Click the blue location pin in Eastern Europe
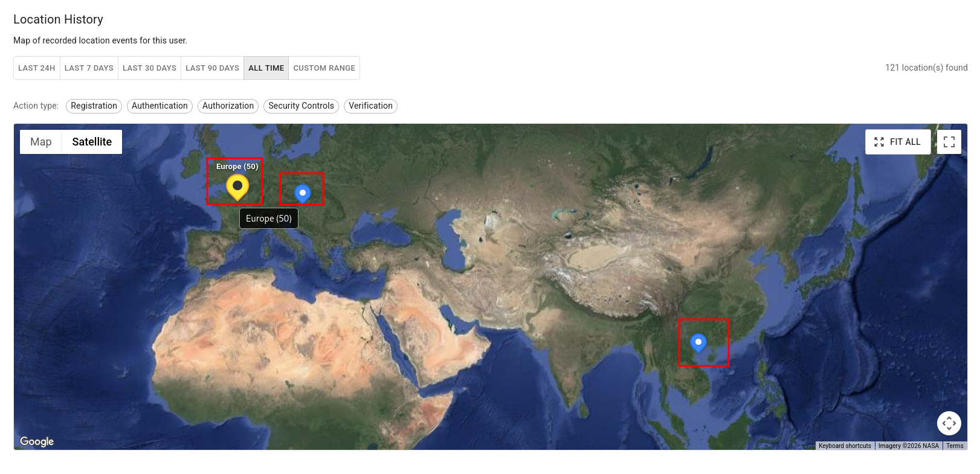The height and width of the screenshot is (474, 980). (302, 193)
